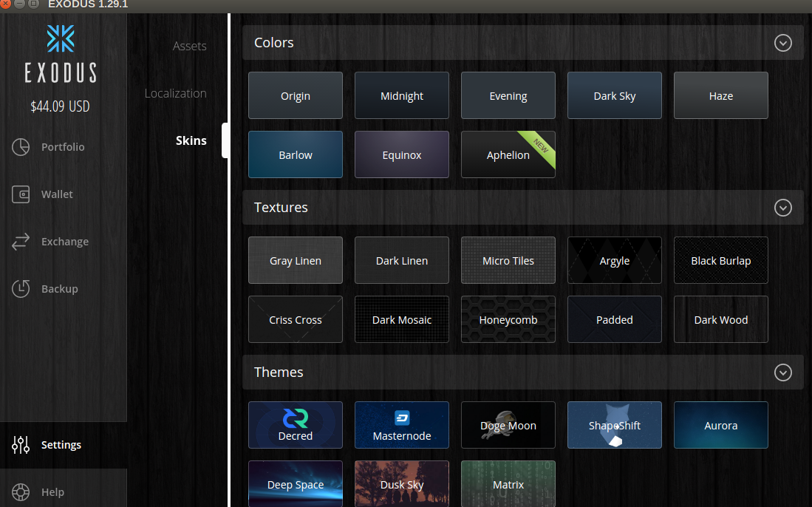This screenshot has width=812, height=507.
Task: Apply the Midnight color skin
Action: pyautogui.click(x=402, y=95)
